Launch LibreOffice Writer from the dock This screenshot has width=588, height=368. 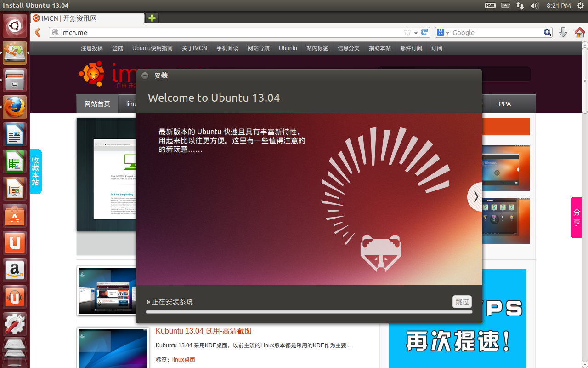[15, 134]
